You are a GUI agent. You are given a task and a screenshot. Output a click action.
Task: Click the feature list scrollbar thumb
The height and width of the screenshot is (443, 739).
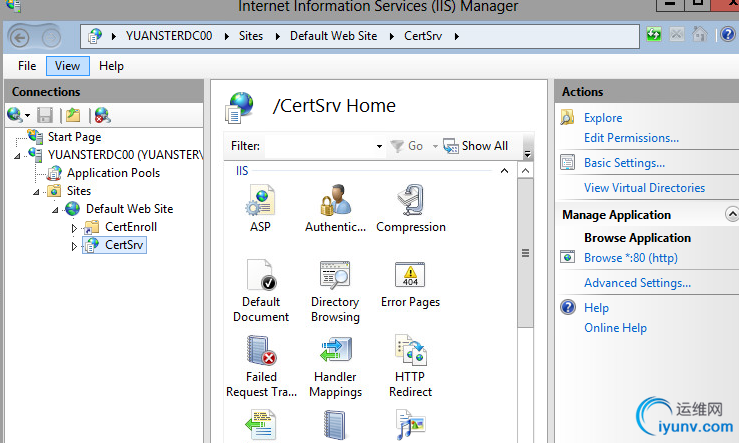pyautogui.click(x=526, y=253)
